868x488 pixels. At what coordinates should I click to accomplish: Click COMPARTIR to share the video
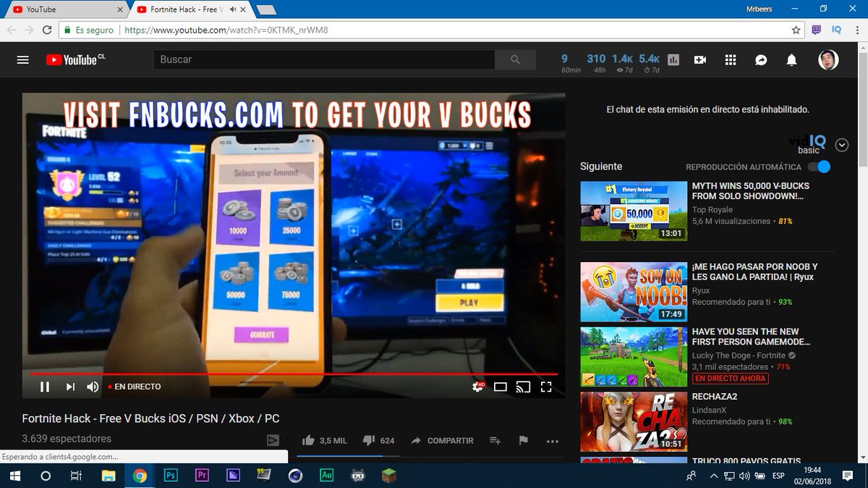click(x=442, y=440)
